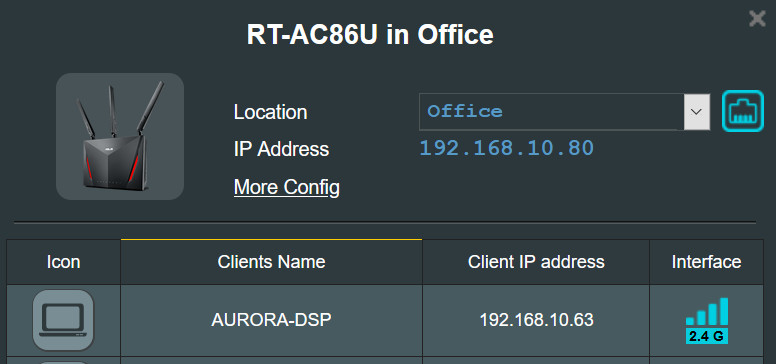Click the router IP address 192.168.10.80
Image resolution: width=776 pixels, height=364 pixels.
pos(506,148)
